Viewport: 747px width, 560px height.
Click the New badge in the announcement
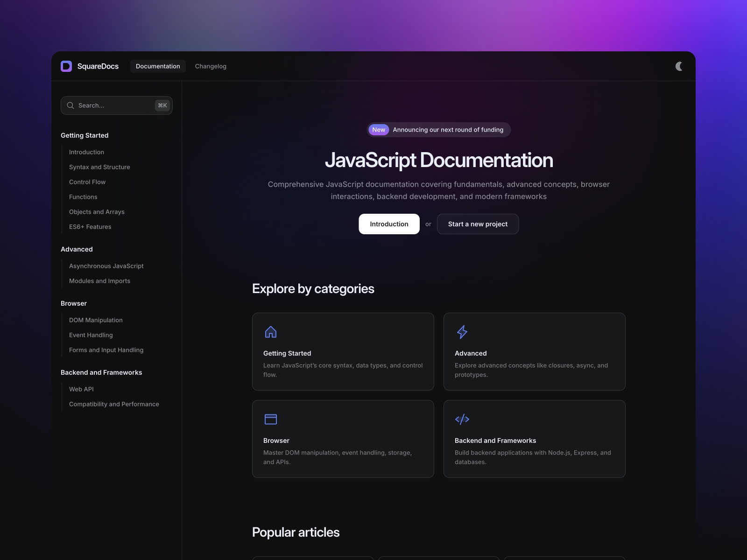point(378,130)
